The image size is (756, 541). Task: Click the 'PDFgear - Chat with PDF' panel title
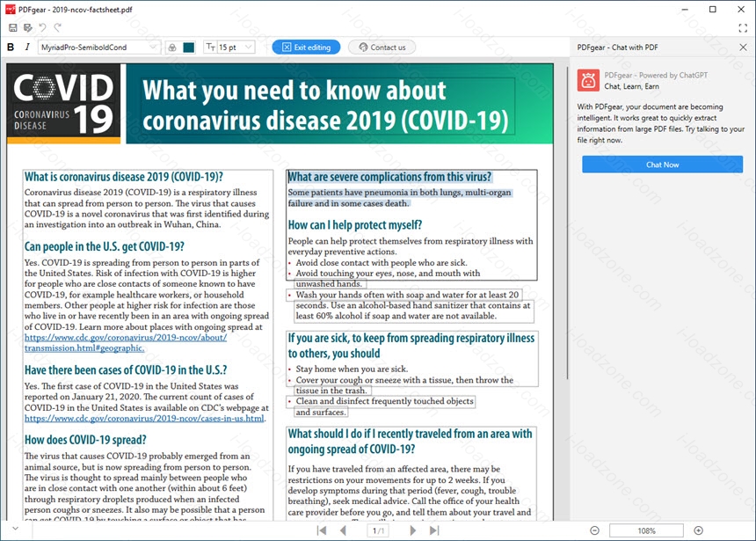pyautogui.click(x=617, y=48)
